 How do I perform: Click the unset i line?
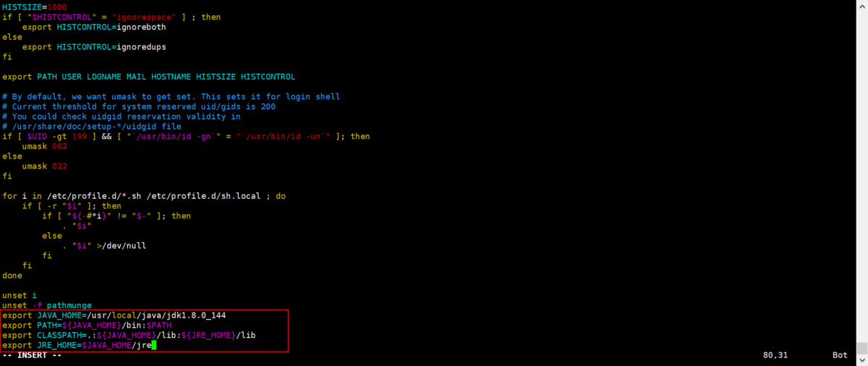[x=17, y=296]
